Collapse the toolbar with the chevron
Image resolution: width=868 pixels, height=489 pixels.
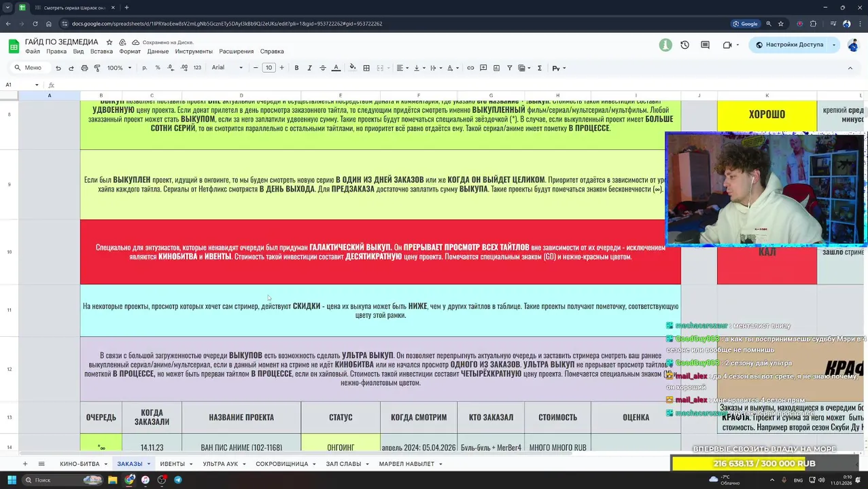point(850,68)
